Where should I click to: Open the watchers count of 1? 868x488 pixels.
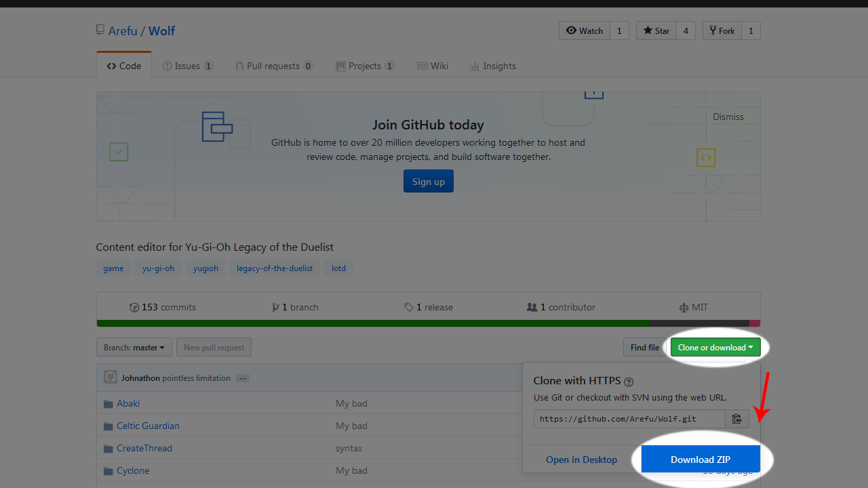[619, 30]
